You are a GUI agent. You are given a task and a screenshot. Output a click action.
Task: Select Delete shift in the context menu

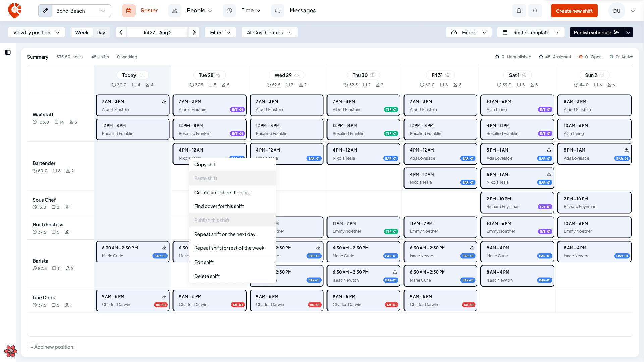click(x=232, y=276)
